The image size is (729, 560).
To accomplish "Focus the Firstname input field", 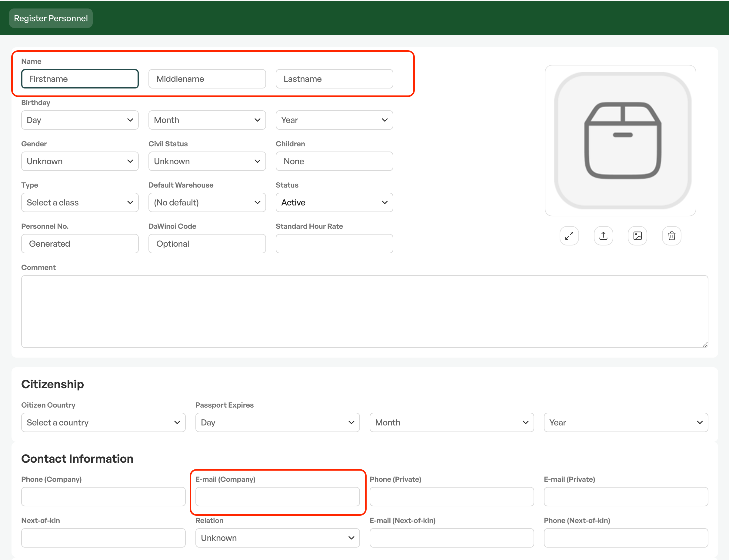I will pos(80,79).
